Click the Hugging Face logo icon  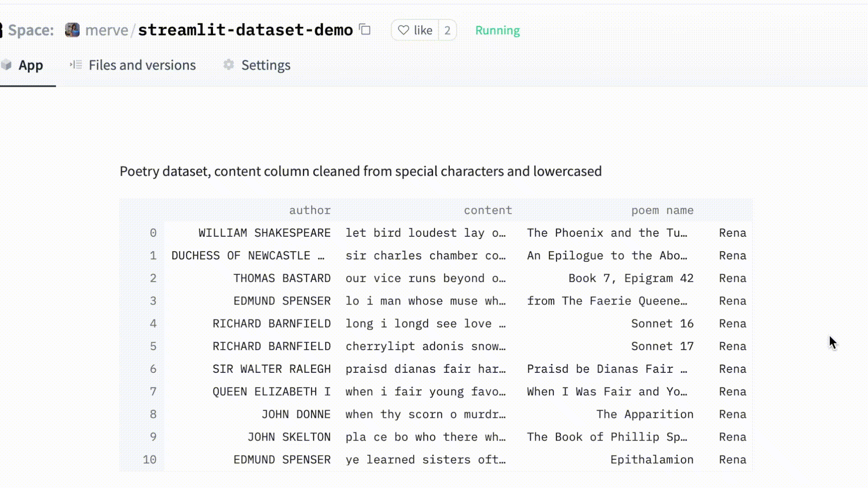(x=1, y=30)
